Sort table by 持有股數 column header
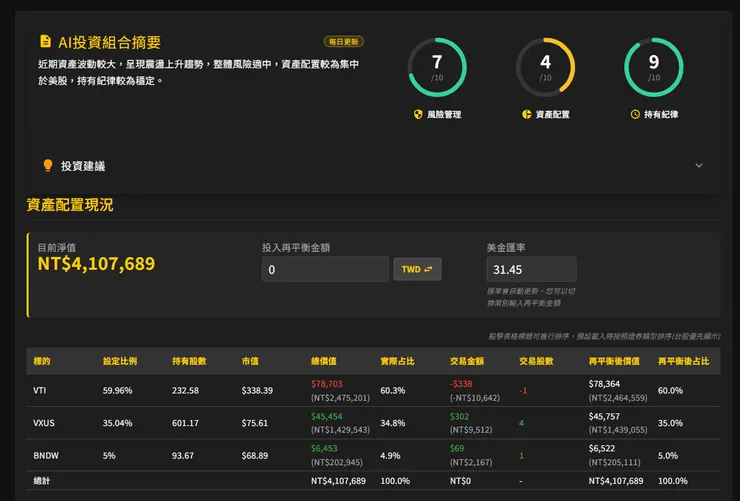This screenshot has height=501, width=740. (x=189, y=361)
